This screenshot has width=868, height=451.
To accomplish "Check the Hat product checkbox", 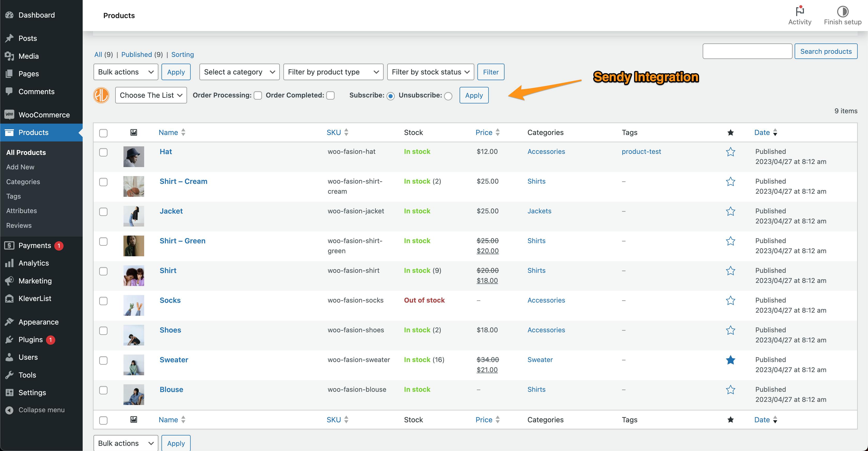I will (x=103, y=153).
